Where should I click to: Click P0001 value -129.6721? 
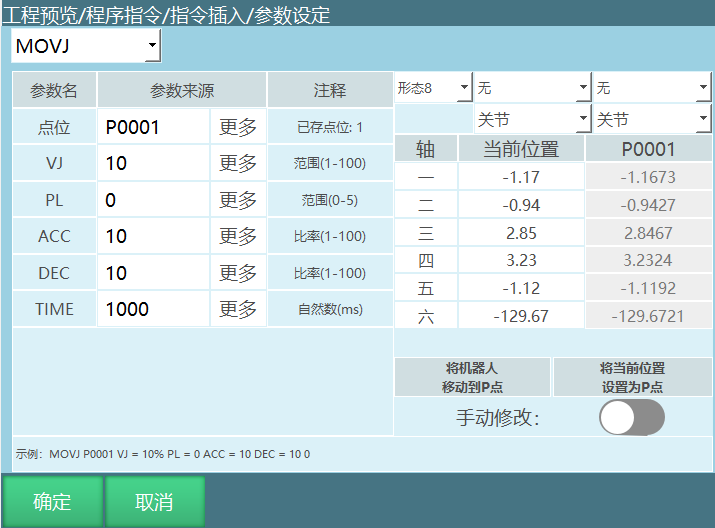coord(648,316)
